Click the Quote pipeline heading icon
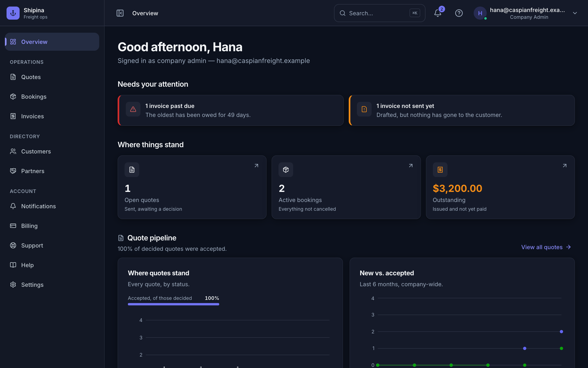 [x=121, y=238]
